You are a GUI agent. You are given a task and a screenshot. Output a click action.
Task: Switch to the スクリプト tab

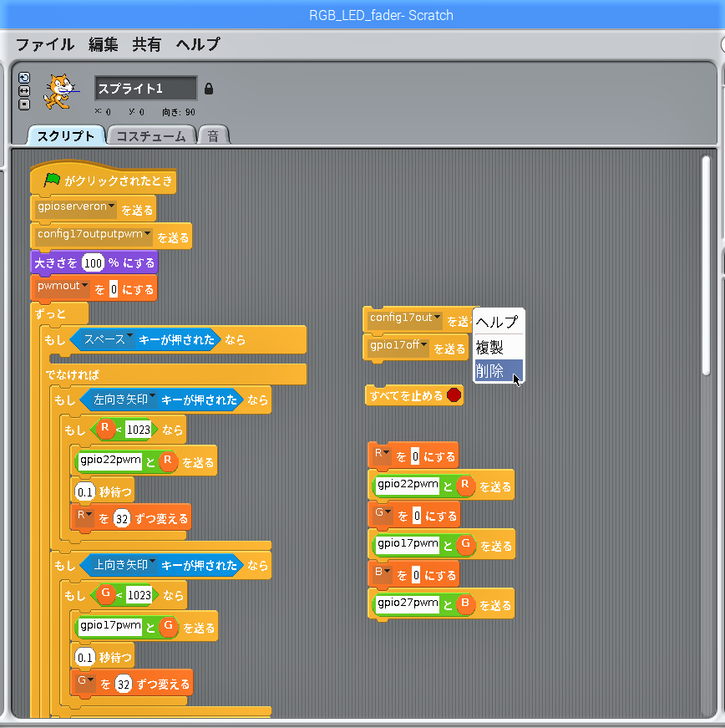pyautogui.click(x=66, y=136)
